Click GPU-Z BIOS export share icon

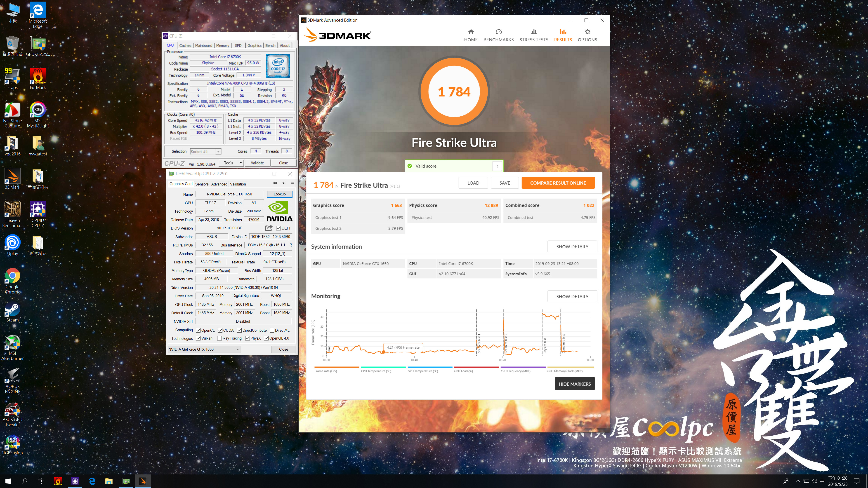click(x=269, y=228)
